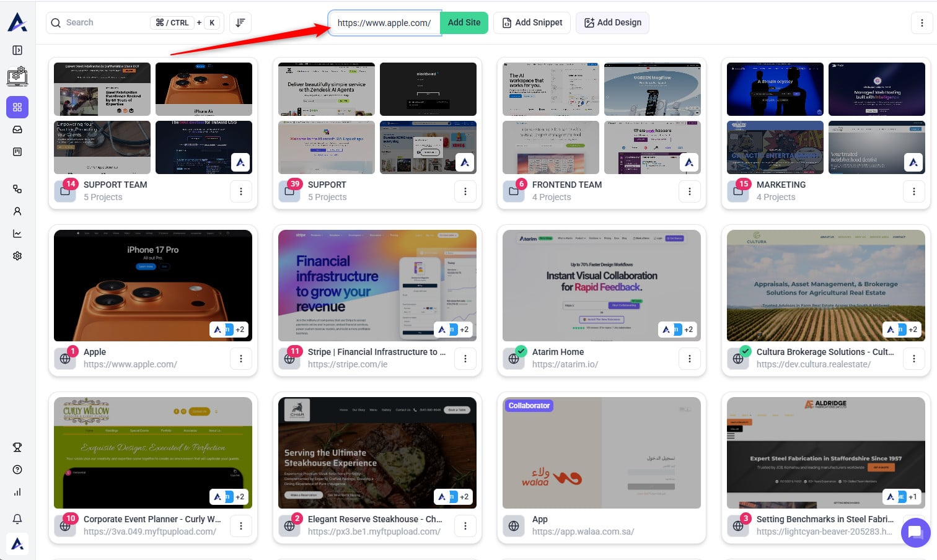The height and width of the screenshot is (560, 937).
Task: Click the workflows icon in sidebar
Action: point(17,189)
